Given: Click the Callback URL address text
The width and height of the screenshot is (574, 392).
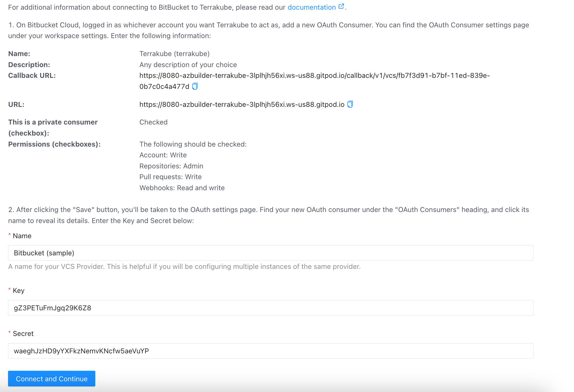Looking at the screenshot, I should point(314,76).
